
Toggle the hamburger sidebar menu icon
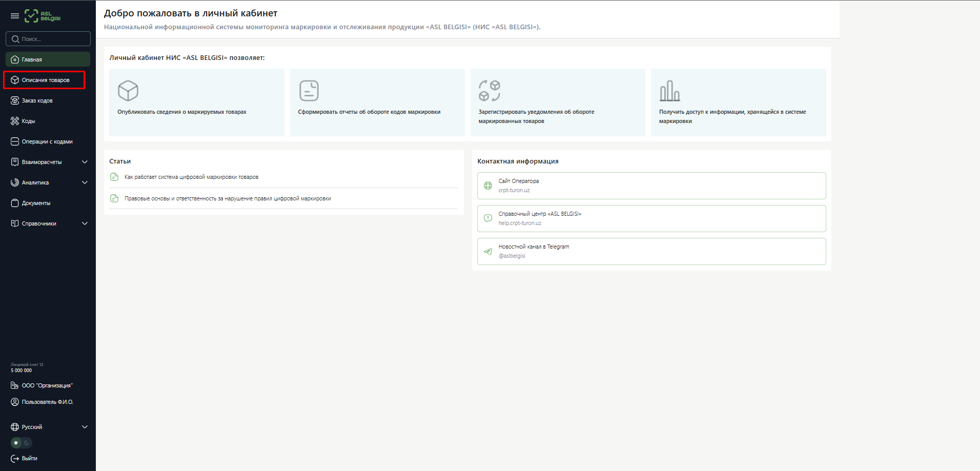pos(15,16)
